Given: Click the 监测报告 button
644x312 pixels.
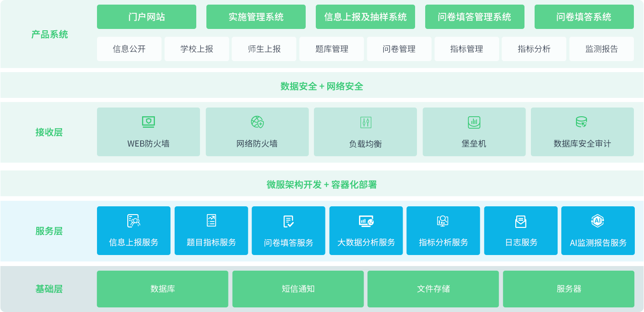Looking at the screenshot, I should [x=601, y=49].
